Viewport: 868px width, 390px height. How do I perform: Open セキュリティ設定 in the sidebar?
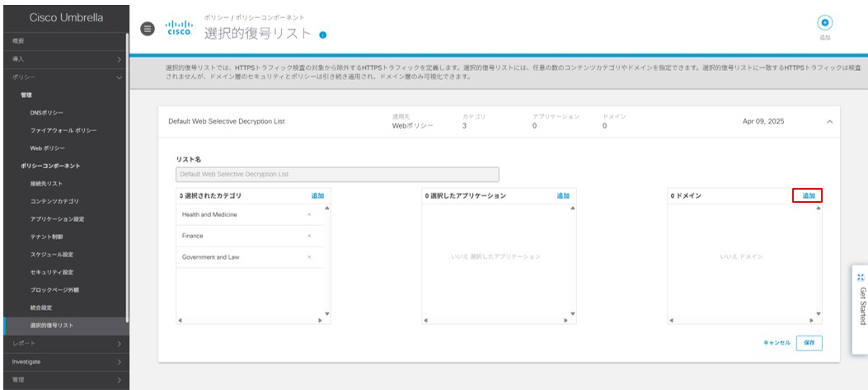point(51,272)
